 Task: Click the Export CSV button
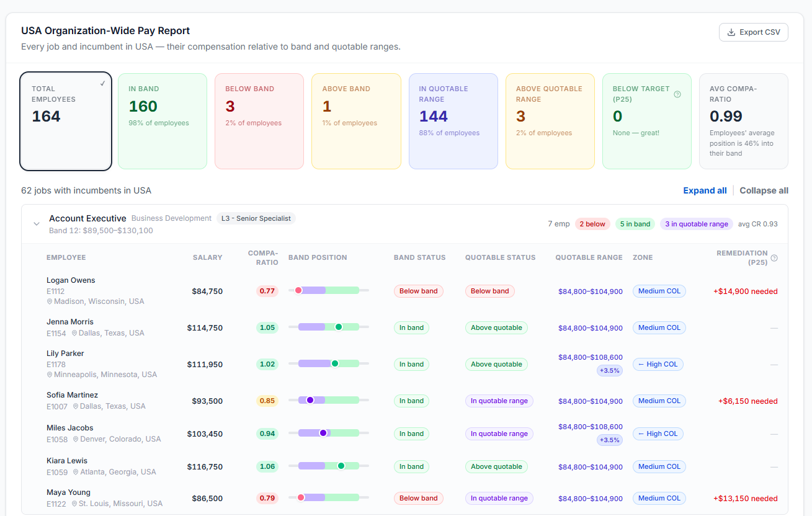[753, 32]
